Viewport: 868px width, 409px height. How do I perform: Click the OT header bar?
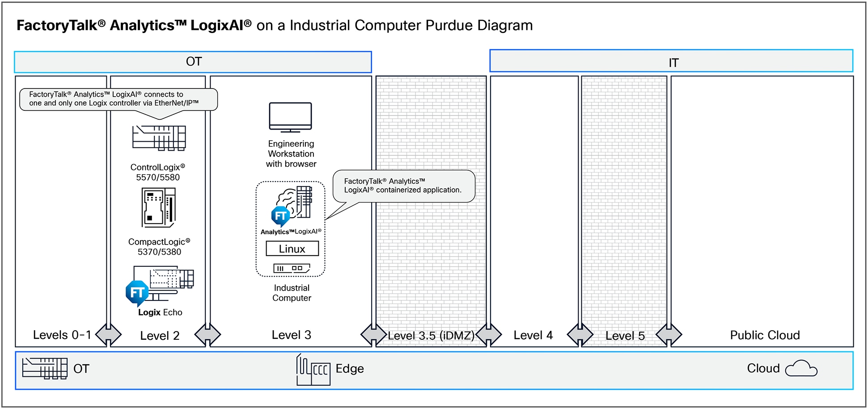(x=193, y=62)
